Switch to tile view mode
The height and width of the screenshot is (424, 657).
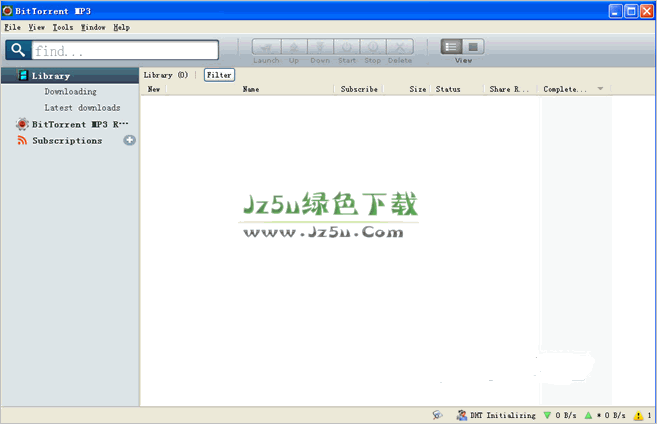tap(473, 47)
